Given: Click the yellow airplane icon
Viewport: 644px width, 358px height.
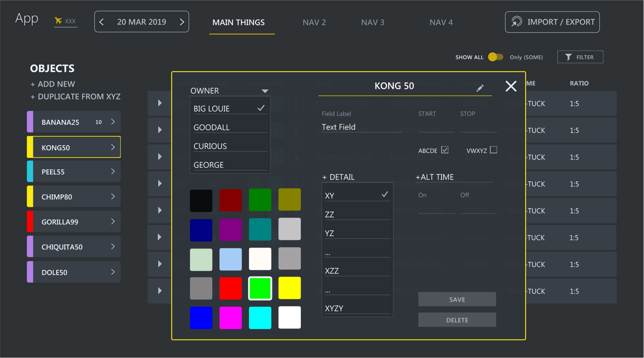Looking at the screenshot, I should coord(58,21).
